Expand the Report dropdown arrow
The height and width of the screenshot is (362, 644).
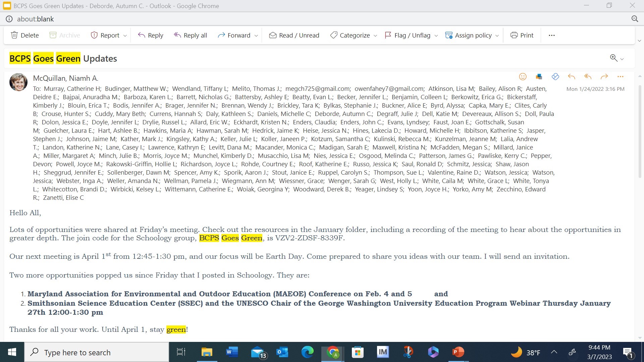125,36
